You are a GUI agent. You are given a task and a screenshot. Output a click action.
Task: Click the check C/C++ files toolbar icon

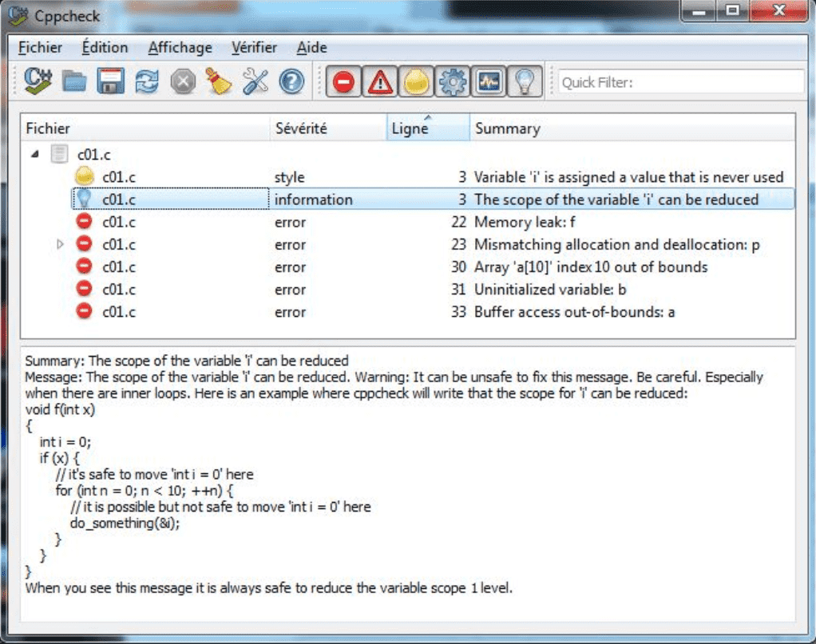37,81
